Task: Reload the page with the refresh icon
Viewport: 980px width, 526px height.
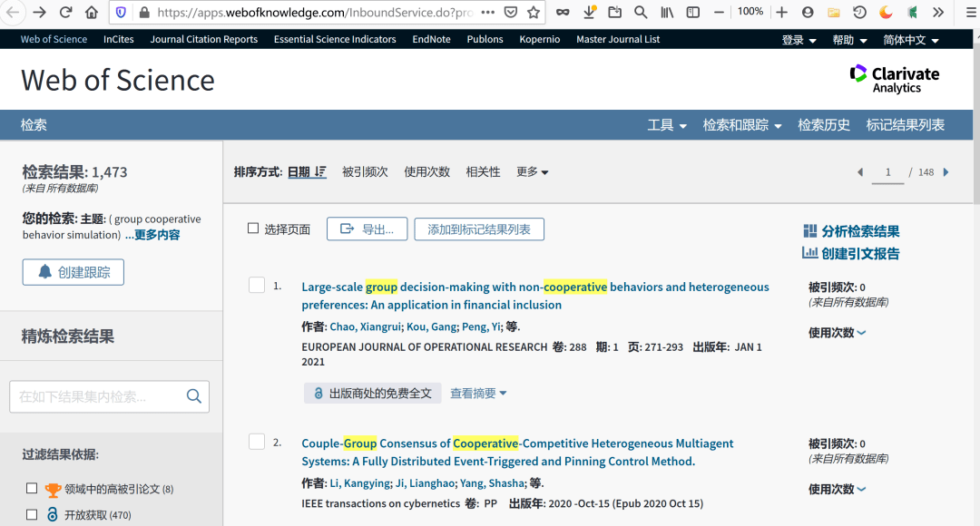Action: (65, 12)
